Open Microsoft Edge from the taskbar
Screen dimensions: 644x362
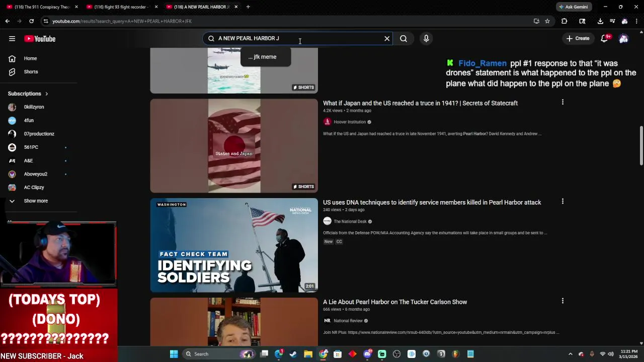click(279, 354)
